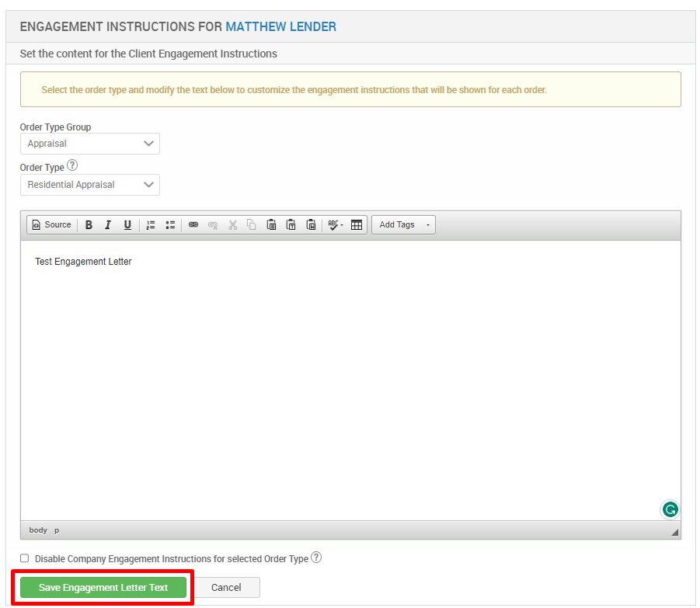Click Paste from Word icon

[312, 225]
